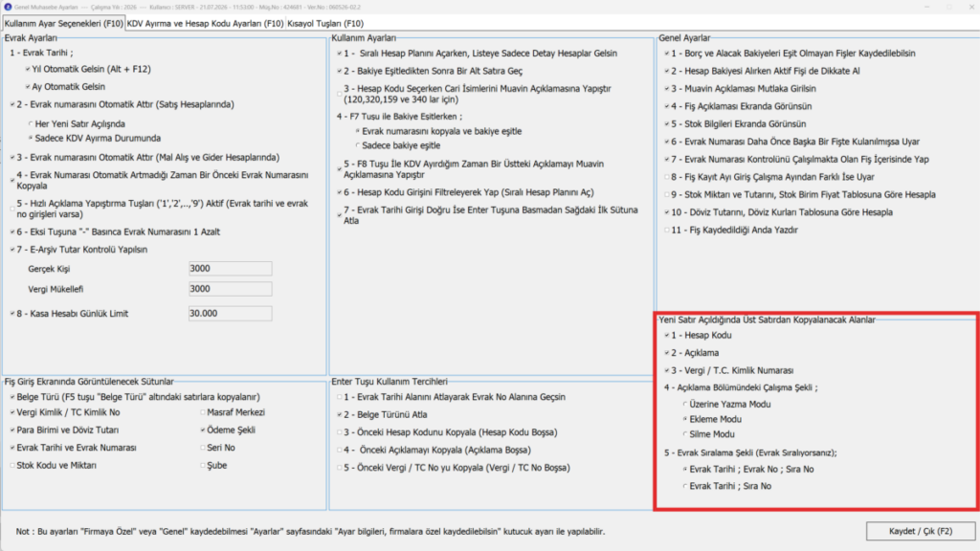Image resolution: width=980 pixels, height=551 pixels.
Task: Select Evrak Tarihi ; Evrak No ; Sıra No
Action: [685, 469]
